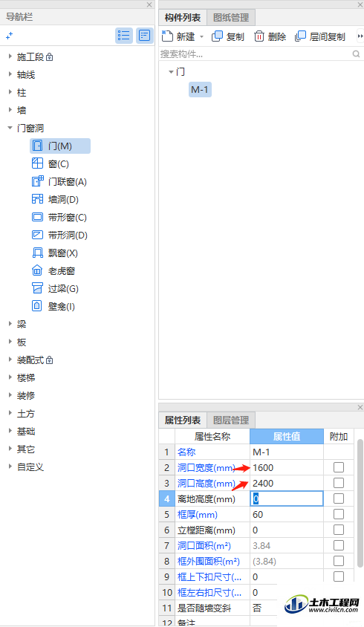The width and height of the screenshot is (364, 627).
Task: Tick the 附加 checkbox for 洞口高度
Action: click(339, 483)
